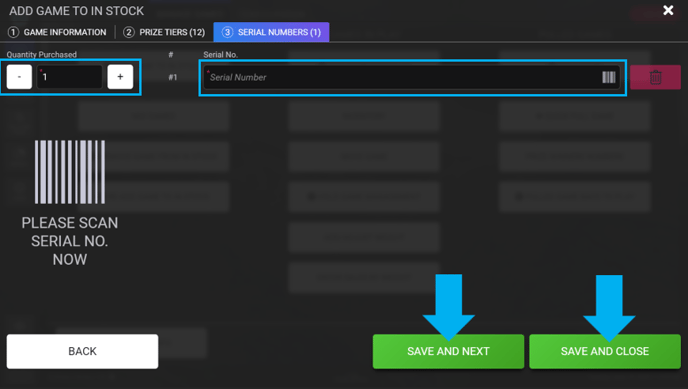
Task: Click the '#1' row number
Action: tap(173, 77)
